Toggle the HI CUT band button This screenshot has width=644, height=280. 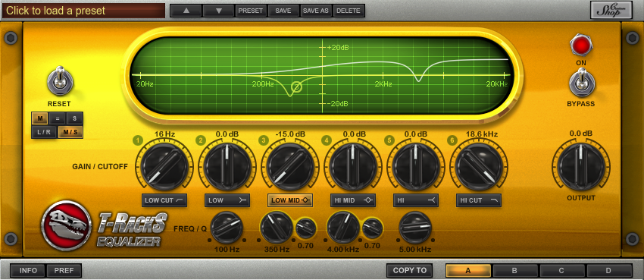pos(479,200)
